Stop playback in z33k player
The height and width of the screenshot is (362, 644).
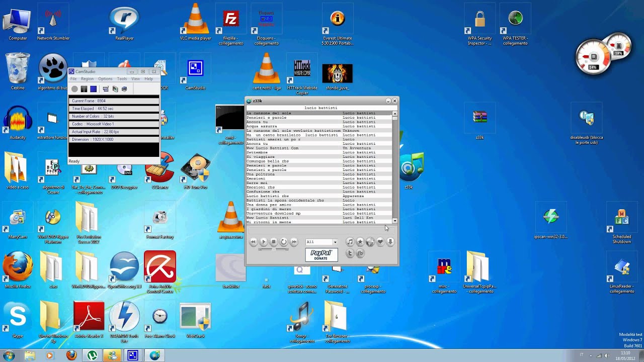tap(273, 242)
